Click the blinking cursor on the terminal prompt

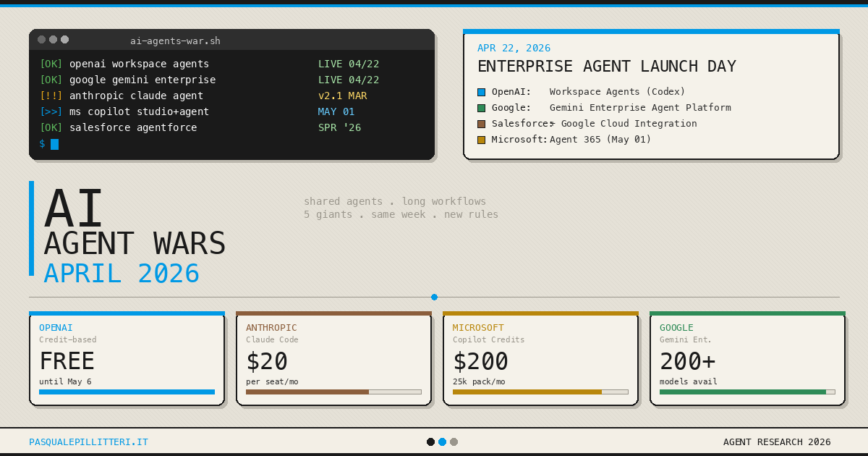tap(56, 144)
